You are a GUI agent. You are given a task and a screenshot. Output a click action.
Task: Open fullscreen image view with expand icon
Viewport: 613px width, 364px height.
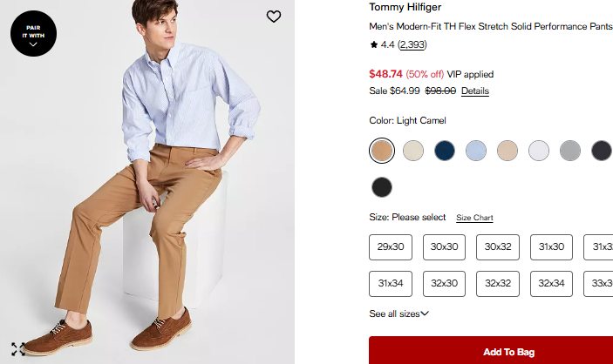click(x=18, y=349)
